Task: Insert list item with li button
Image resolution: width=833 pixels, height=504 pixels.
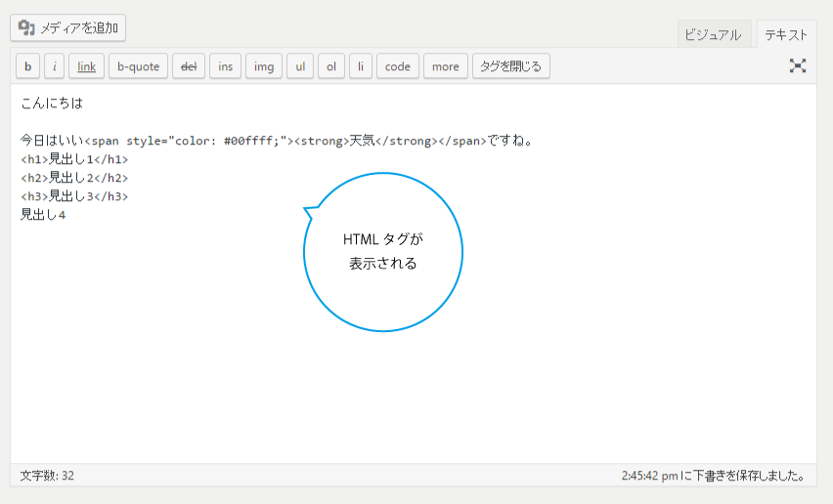Action: (360, 66)
